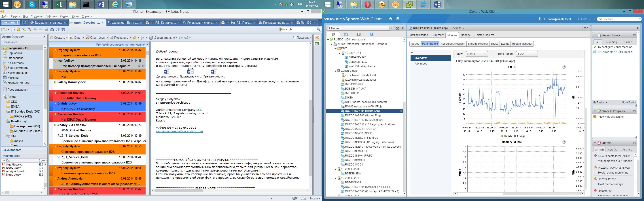Select the Advanced performance view
644x201 pixels.
pyautogui.click(x=421, y=64)
